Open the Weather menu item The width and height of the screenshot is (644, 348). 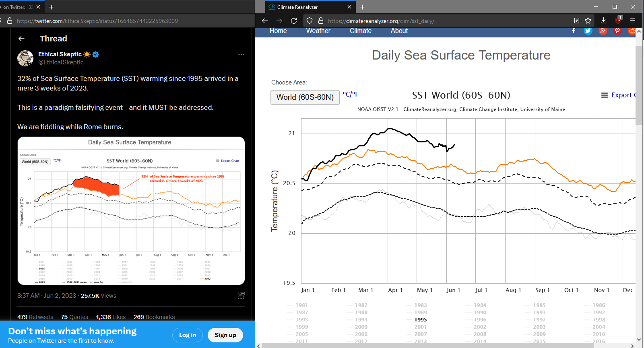point(318,31)
